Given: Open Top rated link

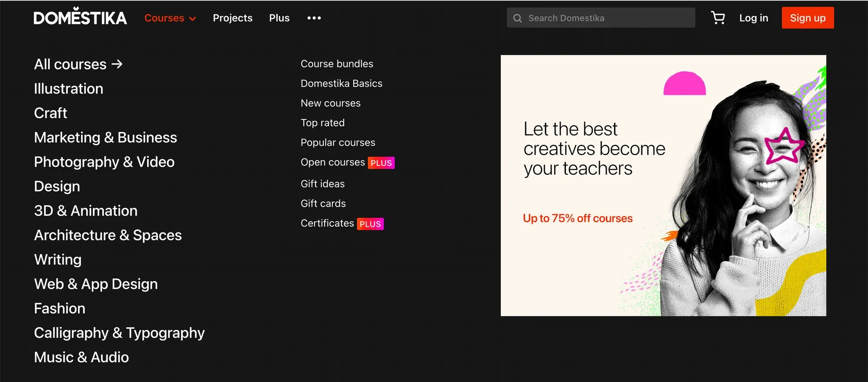Looking at the screenshot, I should [x=322, y=123].
